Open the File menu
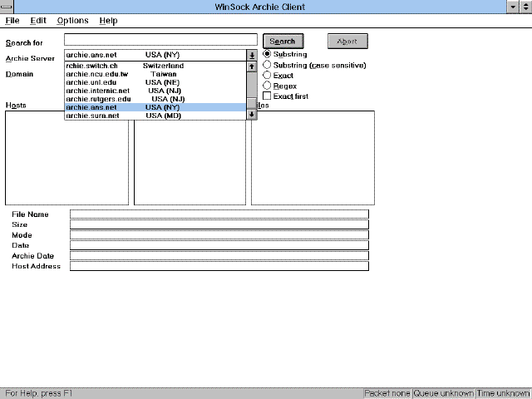The image size is (532, 399). pyautogui.click(x=12, y=21)
